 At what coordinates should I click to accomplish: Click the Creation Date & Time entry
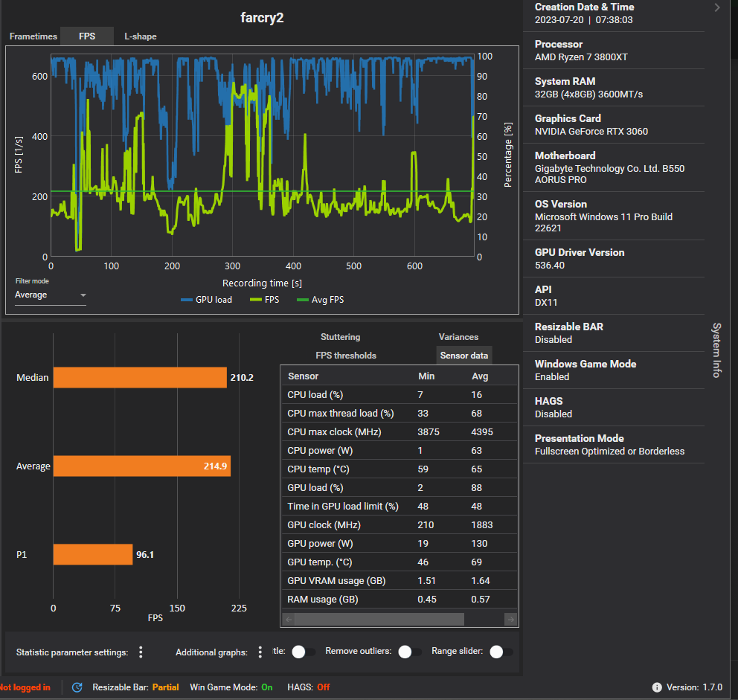point(613,13)
